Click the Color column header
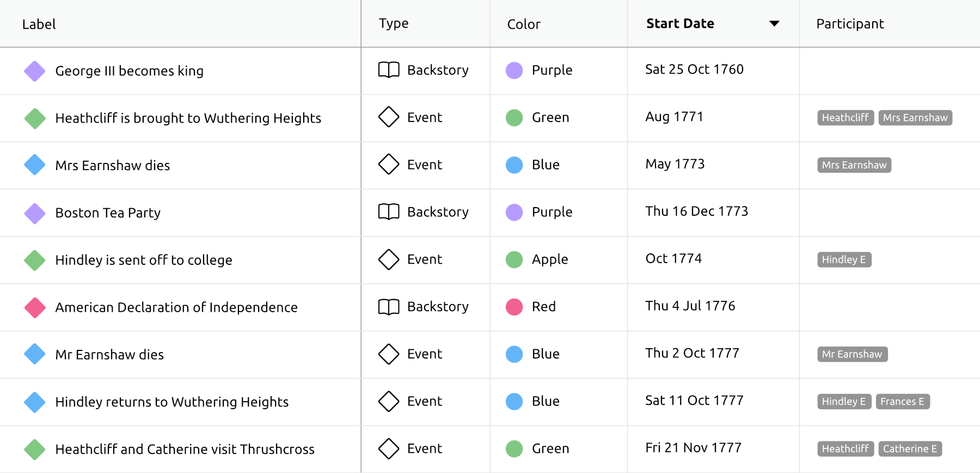Viewport: 980px width, 473px height. point(523,25)
